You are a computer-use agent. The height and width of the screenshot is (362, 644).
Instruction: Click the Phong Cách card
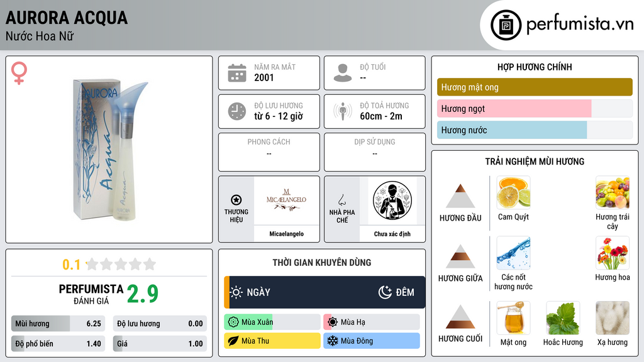[269, 152]
